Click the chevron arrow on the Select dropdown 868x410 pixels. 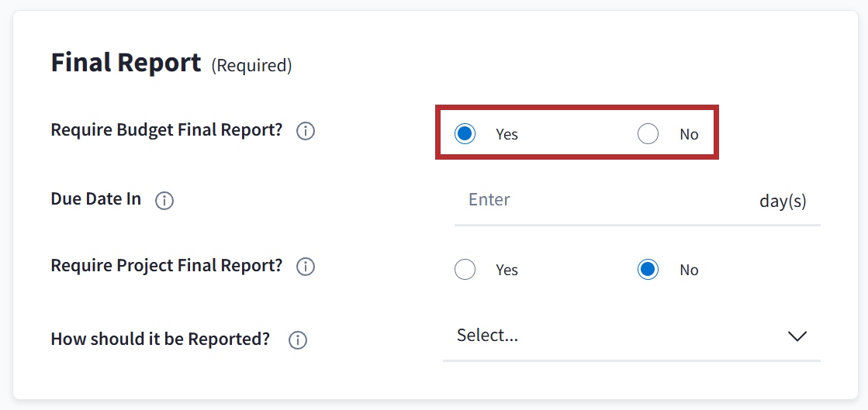[797, 336]
